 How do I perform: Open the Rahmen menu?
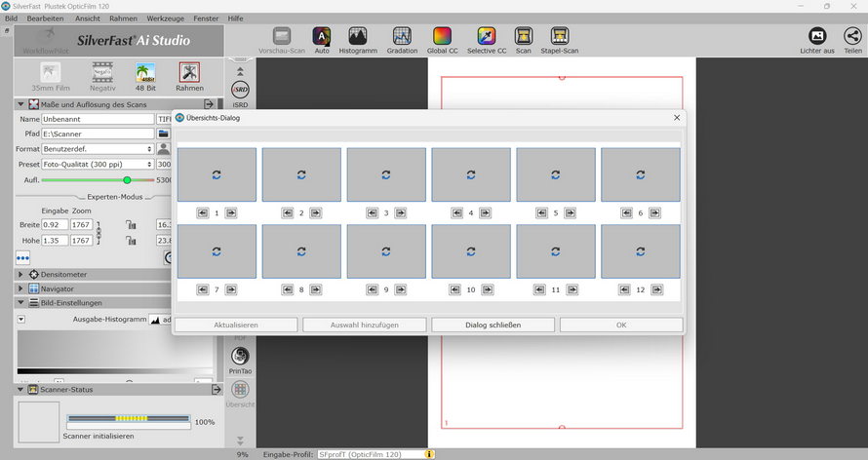(x=123, y=19)
